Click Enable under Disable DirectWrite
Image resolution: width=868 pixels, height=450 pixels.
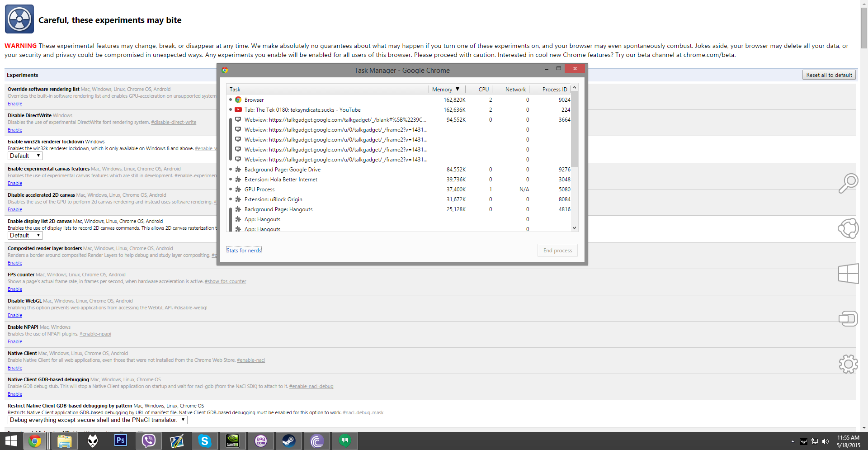[x=15, y=130]
